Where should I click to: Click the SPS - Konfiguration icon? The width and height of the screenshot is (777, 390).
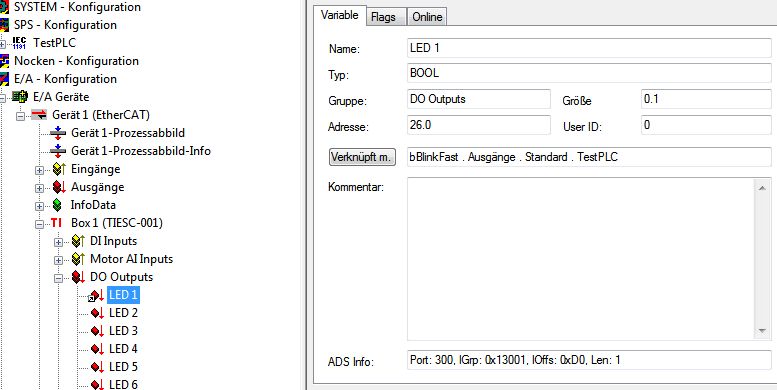(4, 25)
